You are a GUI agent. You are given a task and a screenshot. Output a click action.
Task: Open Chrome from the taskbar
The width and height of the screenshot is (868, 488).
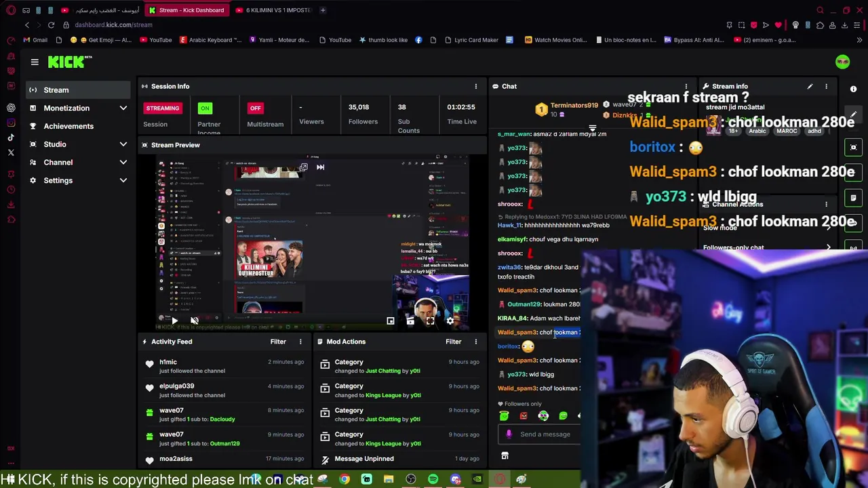point(344,480)
